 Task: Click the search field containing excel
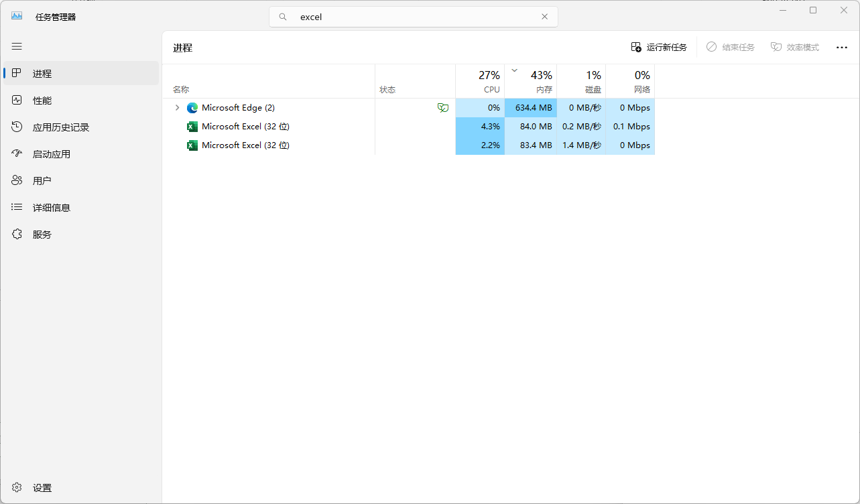[x=414, y=17]
